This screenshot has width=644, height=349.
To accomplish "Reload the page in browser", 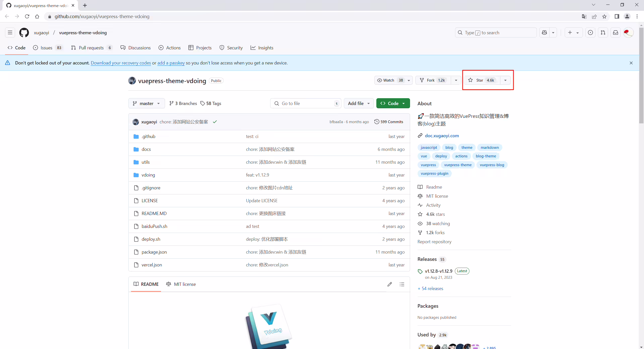I will coord(27,16).
